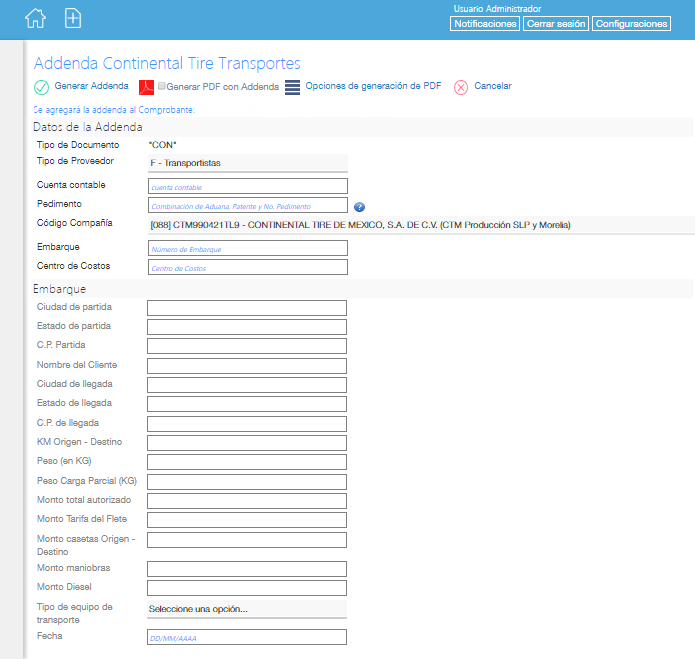This screenshot has width=695, height=659.
Task: Enable the Generar PDF con Addenda checkbox
Action: [x=162, y=87]
